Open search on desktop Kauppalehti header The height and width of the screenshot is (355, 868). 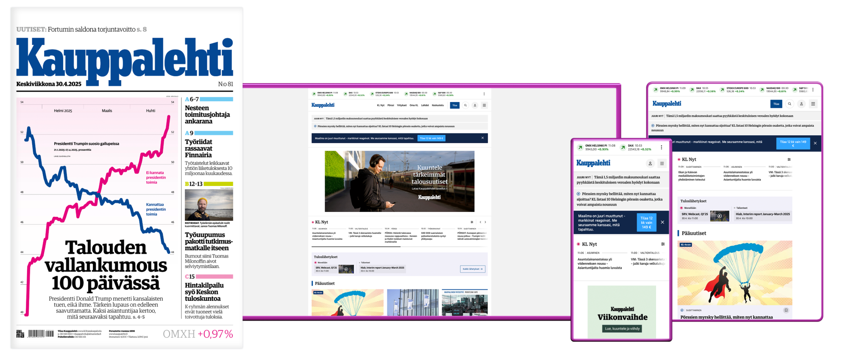click(465, 105)
